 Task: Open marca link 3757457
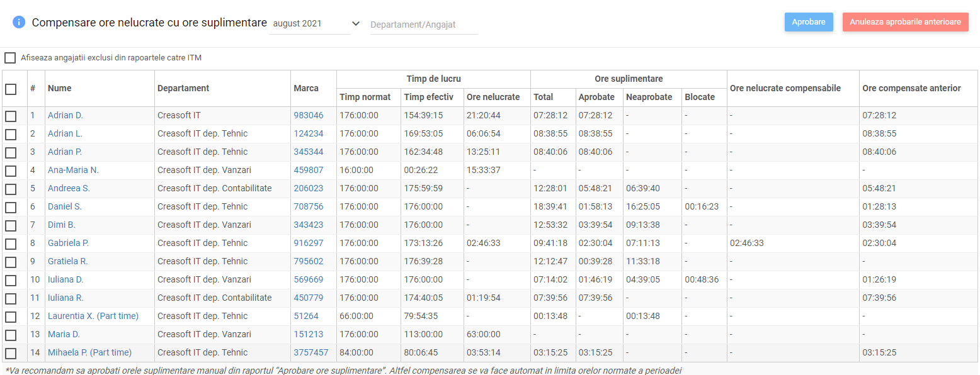(311, 352)
